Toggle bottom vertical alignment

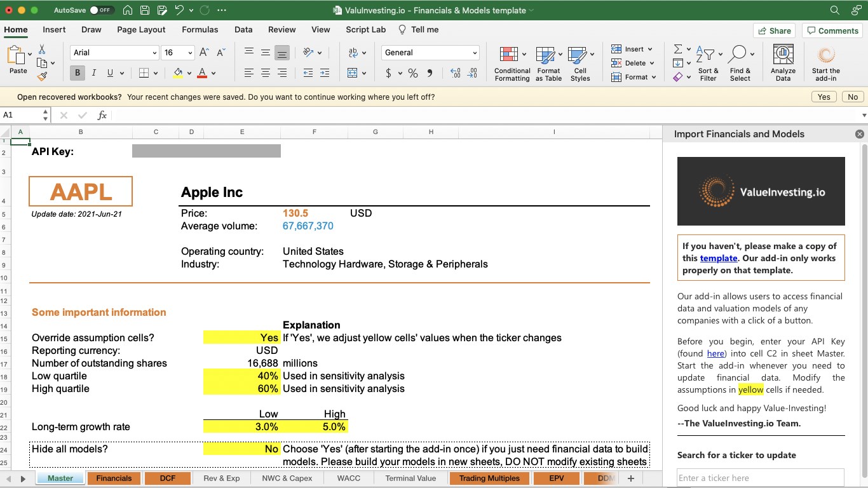(282, 53)
